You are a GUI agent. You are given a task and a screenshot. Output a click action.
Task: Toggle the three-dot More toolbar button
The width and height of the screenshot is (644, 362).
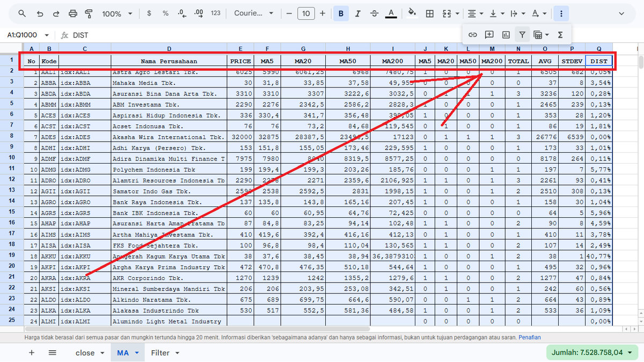coord(561,13)
